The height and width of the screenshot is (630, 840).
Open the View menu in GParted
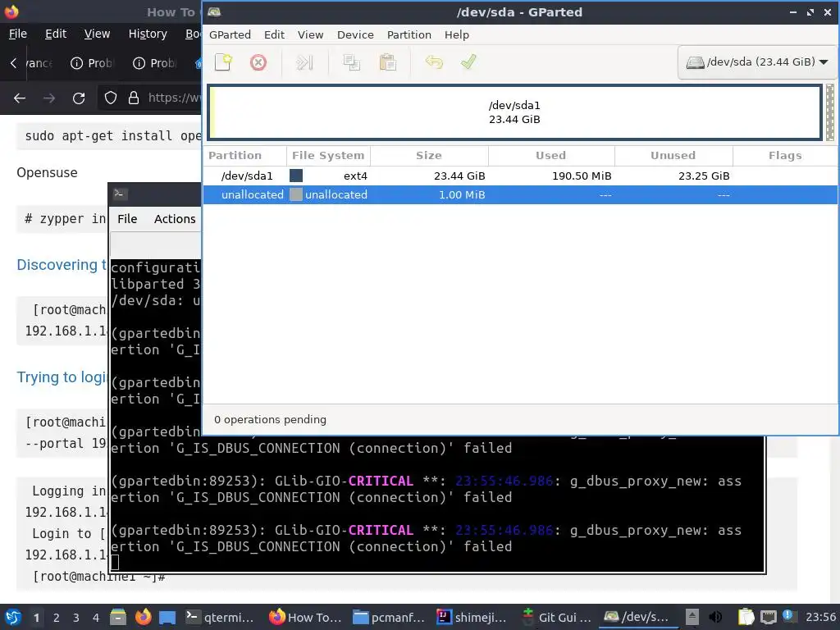click(310, 34)
